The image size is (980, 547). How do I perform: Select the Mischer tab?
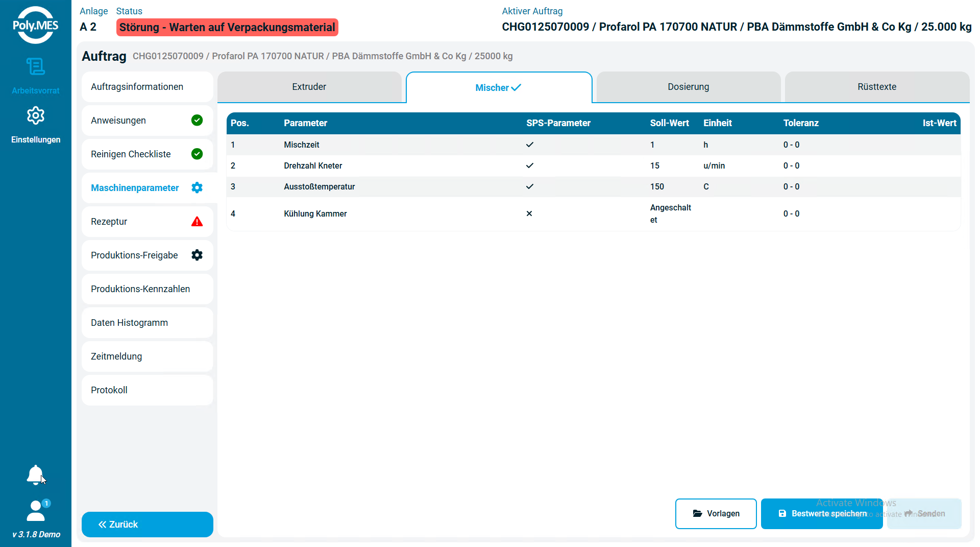click(499, 87)
